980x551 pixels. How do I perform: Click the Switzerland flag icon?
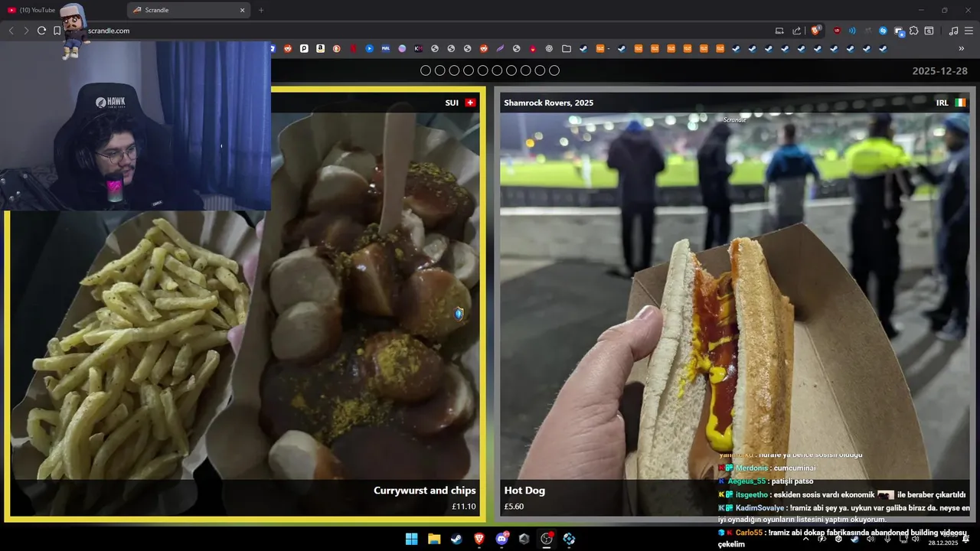[470, 103]
